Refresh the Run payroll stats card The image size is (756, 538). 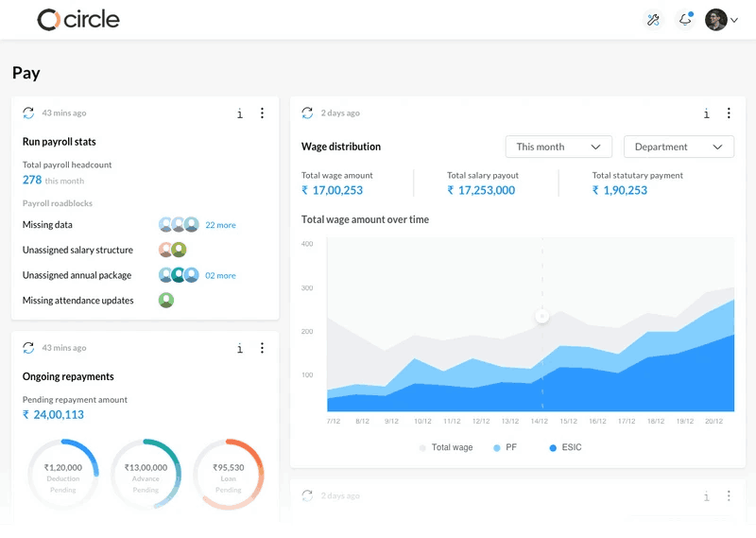click(28, 113)
